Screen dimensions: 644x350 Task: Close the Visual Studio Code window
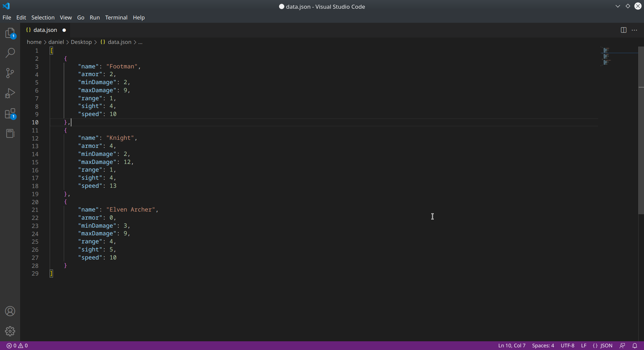[x=638, y=6]
